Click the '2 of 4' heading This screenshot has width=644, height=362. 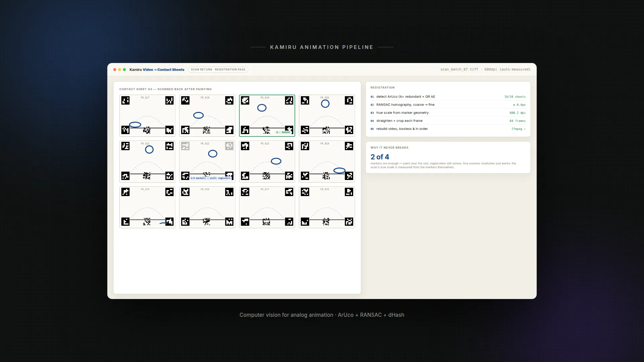click(x=380, y=157)
